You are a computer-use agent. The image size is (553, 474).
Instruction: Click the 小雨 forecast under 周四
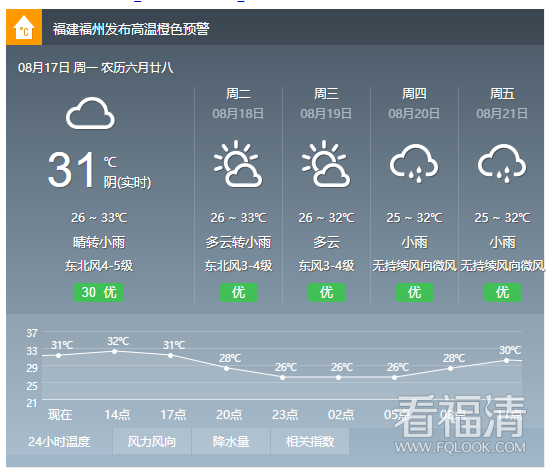tap(414, 242)
